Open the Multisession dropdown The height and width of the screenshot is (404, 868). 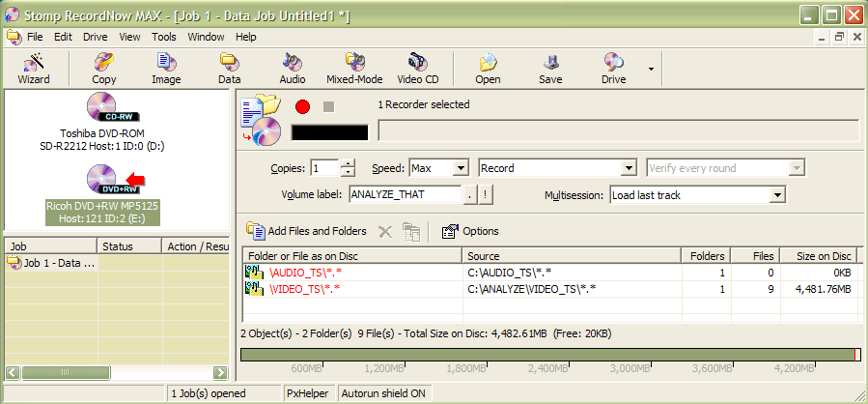[x=778, y=195]
